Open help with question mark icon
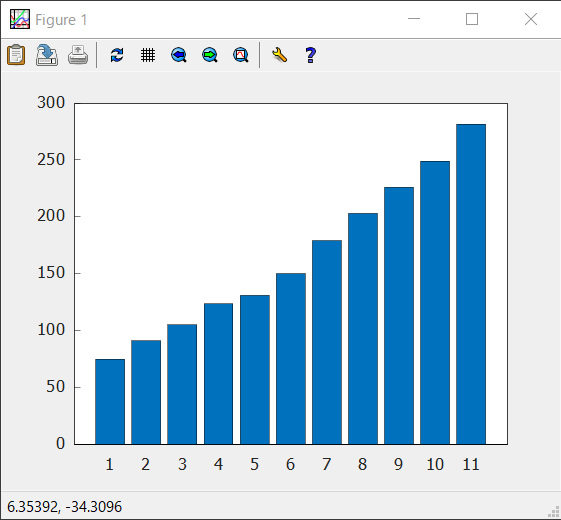Image resolution: width=561 pixels, height=520 pixels. (311, 55)
